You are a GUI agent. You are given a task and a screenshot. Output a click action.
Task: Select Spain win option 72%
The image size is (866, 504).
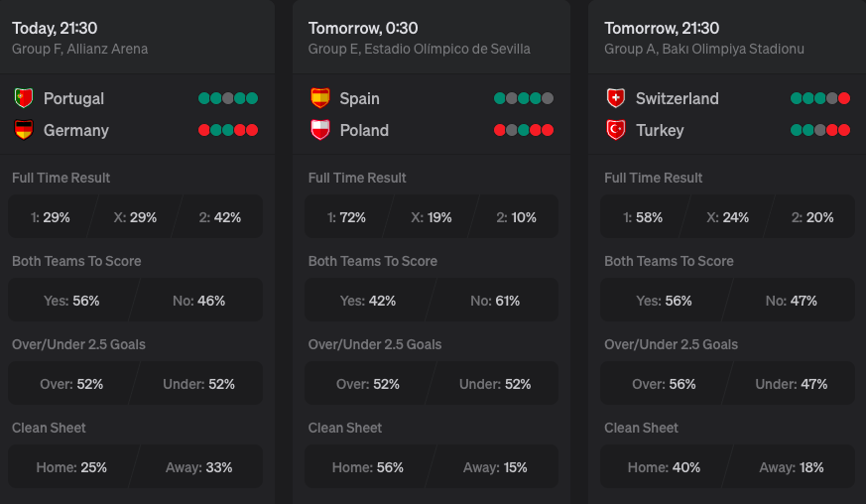pos(346,217)
